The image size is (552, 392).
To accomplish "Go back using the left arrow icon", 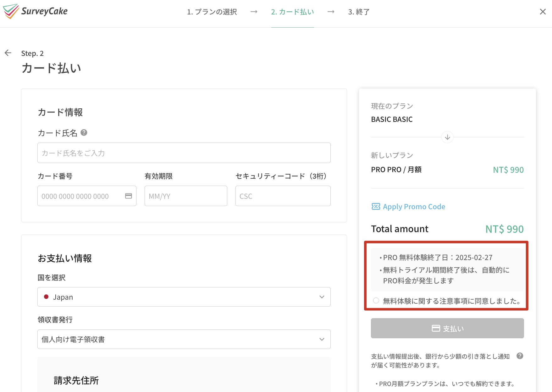I will click(x=8, y=53).
